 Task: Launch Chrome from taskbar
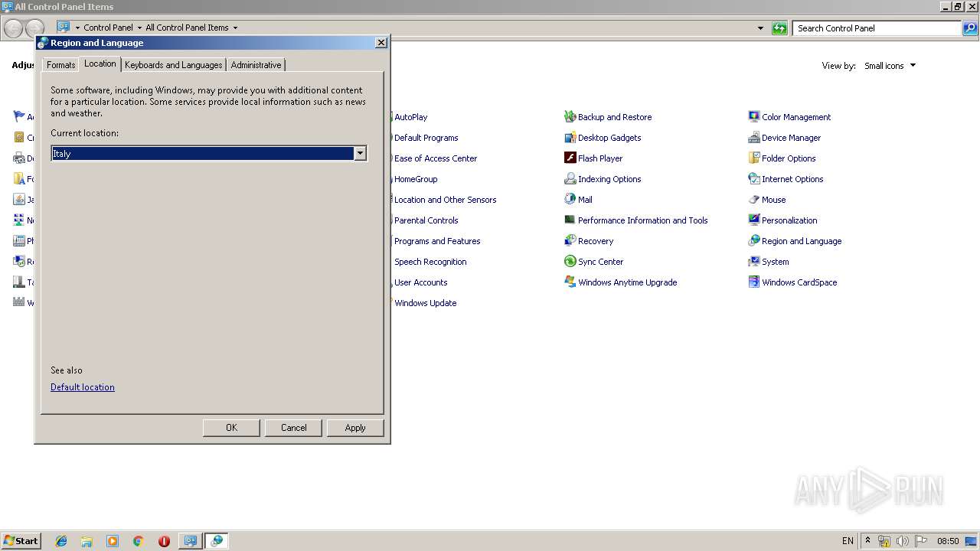pyautogui.click(x=138, y=541)
